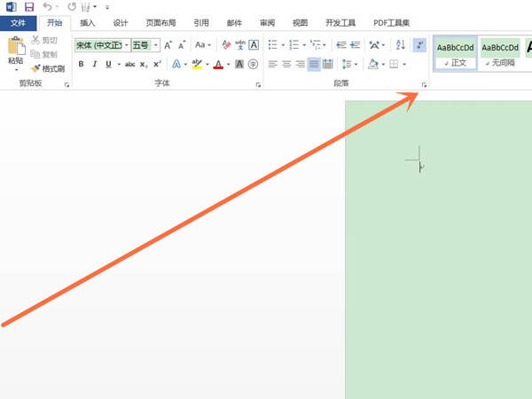Open the shading color dropdown arrow

(x=383, y=64)
